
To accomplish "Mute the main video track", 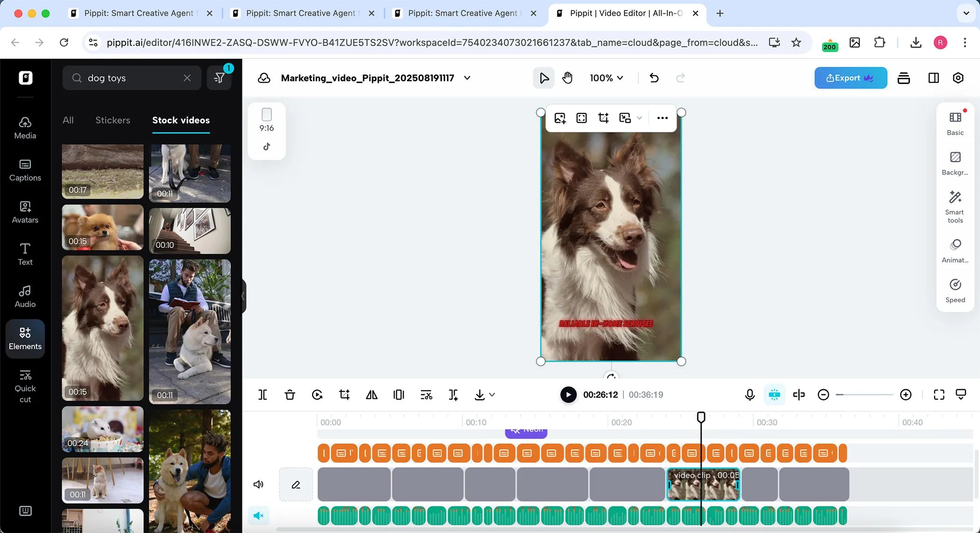I will pos(259,484).
